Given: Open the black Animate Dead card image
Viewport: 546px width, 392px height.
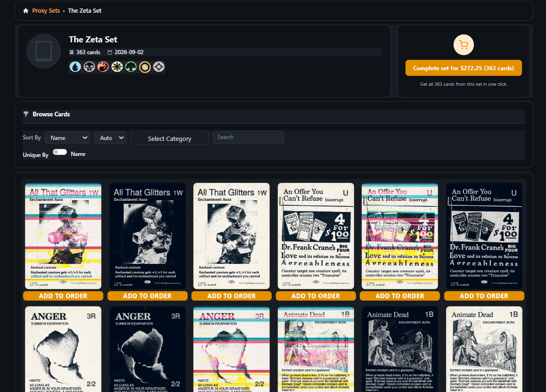Looking at the screenshot, I should point(400,349).
